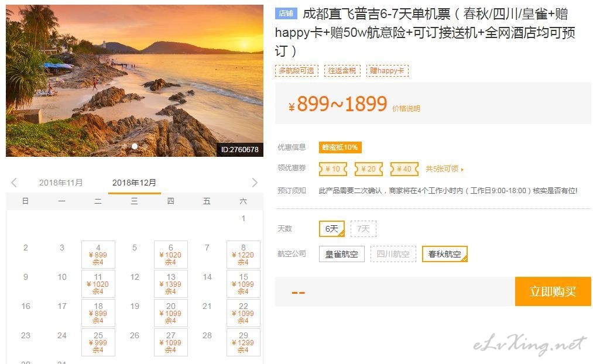Click unavailable date December 12
593x364 pixels.
click(x=134, y=277)
